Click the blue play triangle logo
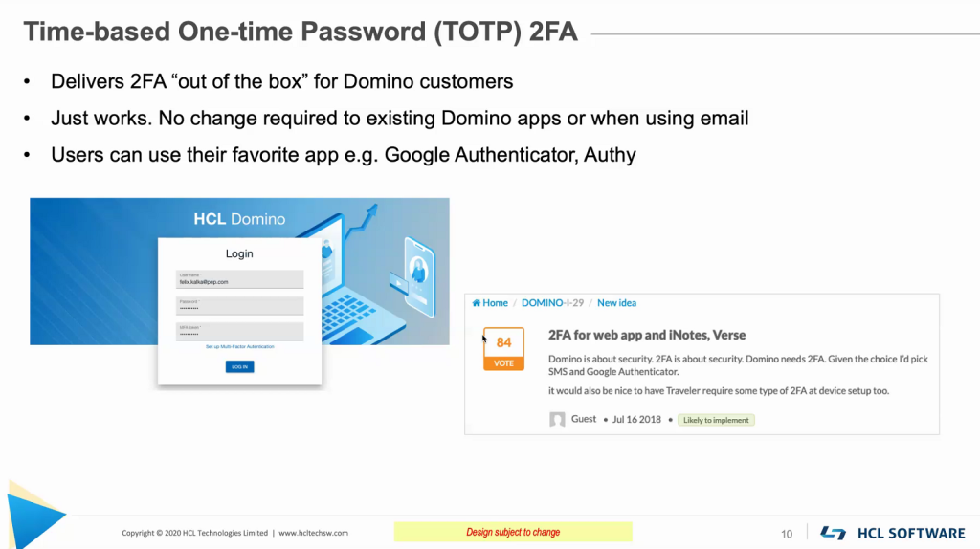Viewport: 980px width, 549px height. click(31, 516)
